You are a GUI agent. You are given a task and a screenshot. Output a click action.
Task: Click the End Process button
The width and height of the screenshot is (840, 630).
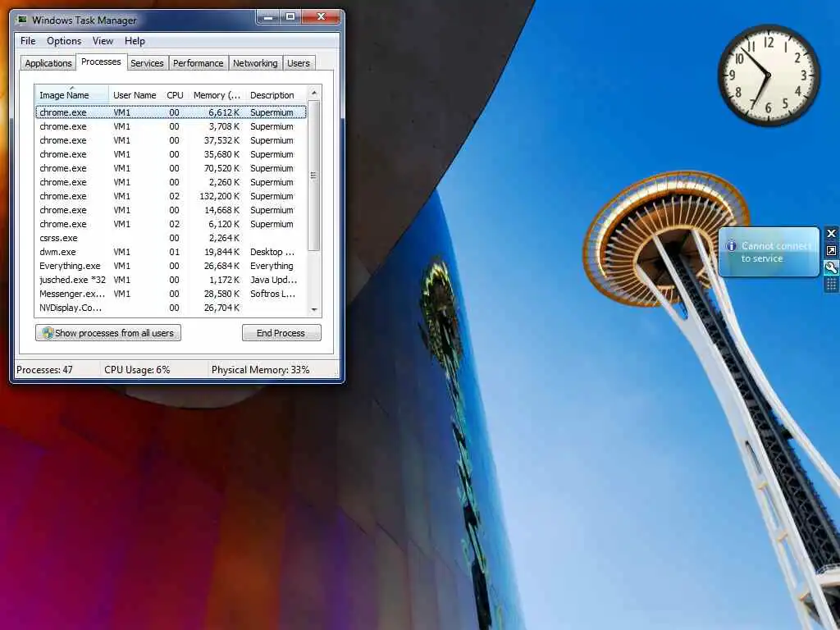281,333
